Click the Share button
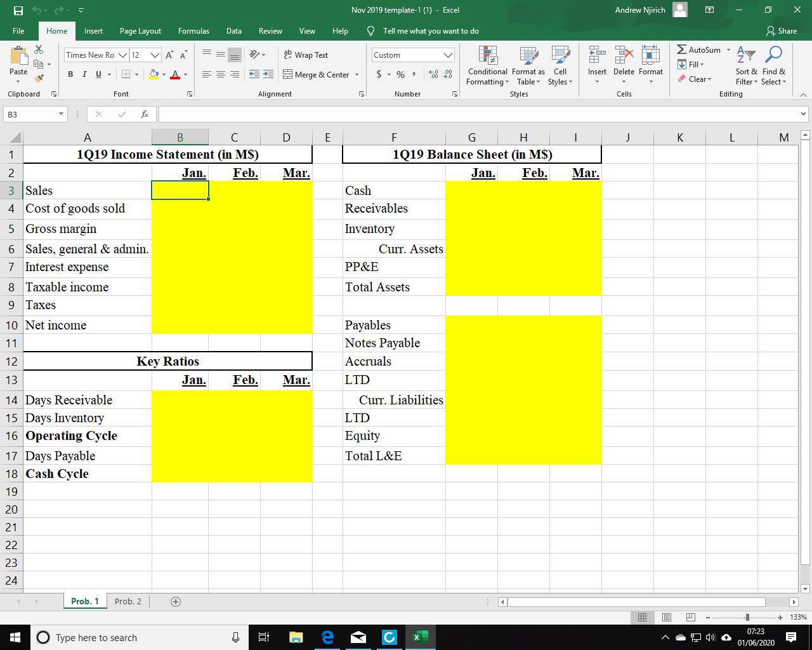Image resolution: width=812 pixels, height=650 pixels. pos(782,31)
